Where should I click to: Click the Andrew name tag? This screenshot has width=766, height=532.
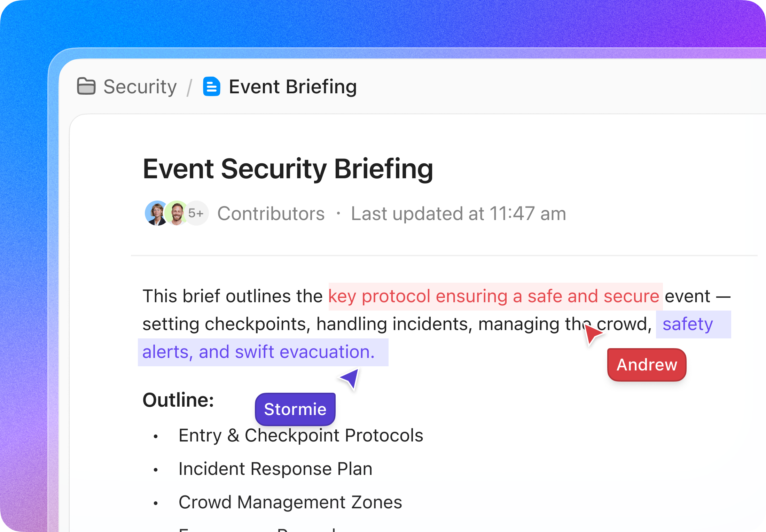pos(647,365)
